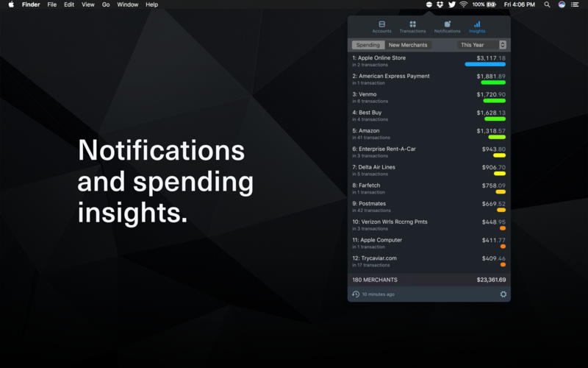Open settings with the gear icon
Viewport: 588px width, 368px height.
503,294
